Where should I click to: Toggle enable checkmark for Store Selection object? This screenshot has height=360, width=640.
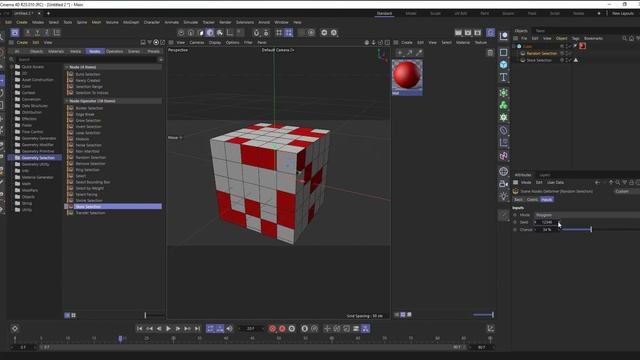pos(571,60)
